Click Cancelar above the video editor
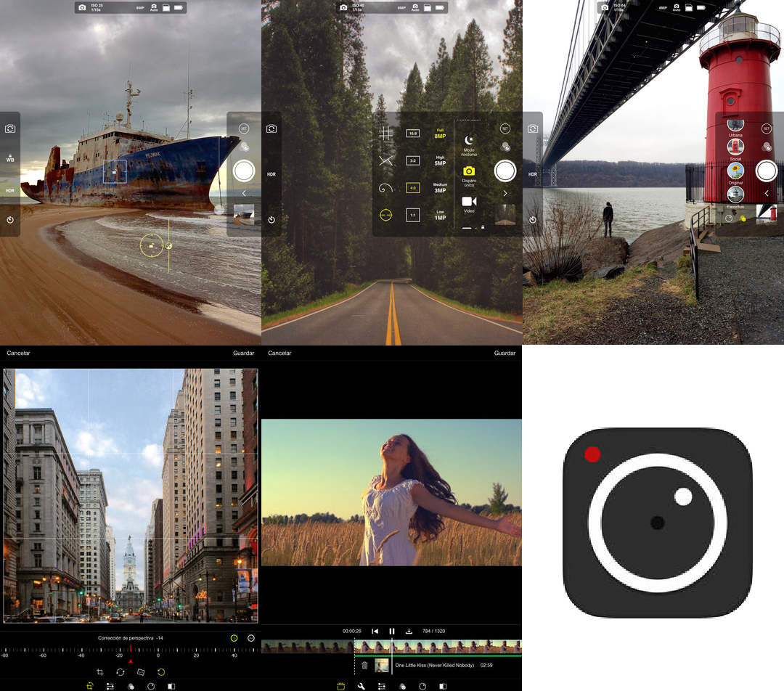 pos(279,353)
